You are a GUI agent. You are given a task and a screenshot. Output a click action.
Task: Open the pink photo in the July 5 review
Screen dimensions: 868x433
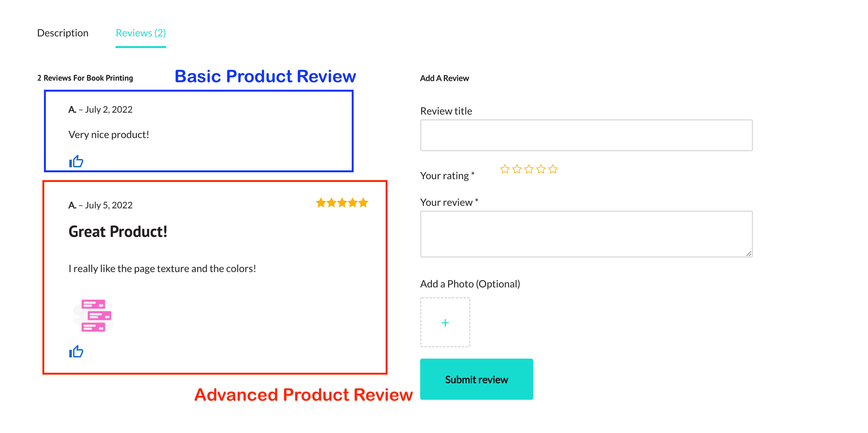(94, 315)
